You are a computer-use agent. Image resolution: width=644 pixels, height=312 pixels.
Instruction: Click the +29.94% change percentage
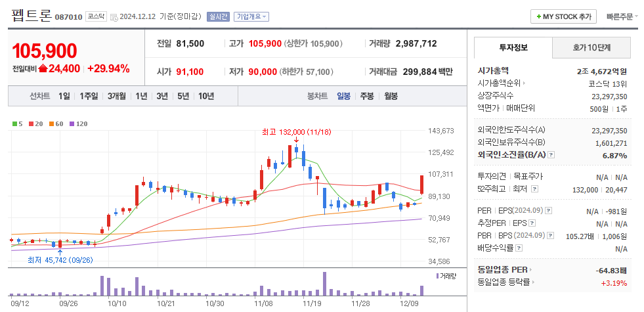click(108, 69)
